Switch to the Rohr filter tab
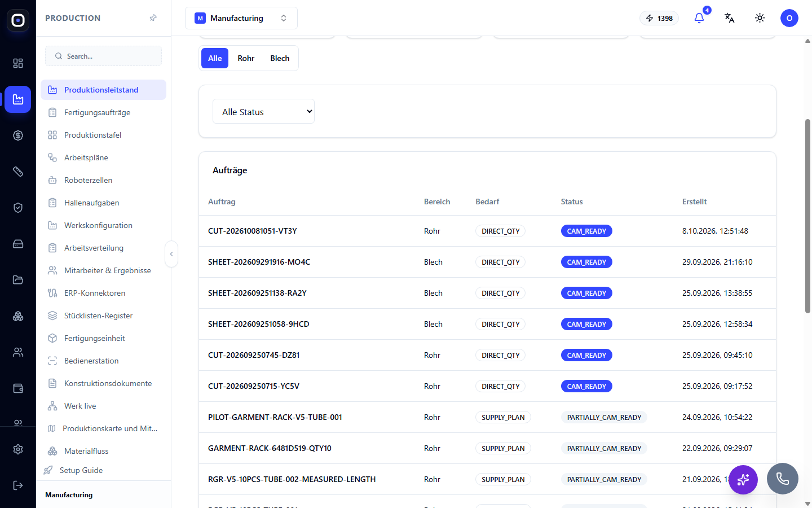The height and width of the screenshot is (508, 812). click(x=246, y=58)
